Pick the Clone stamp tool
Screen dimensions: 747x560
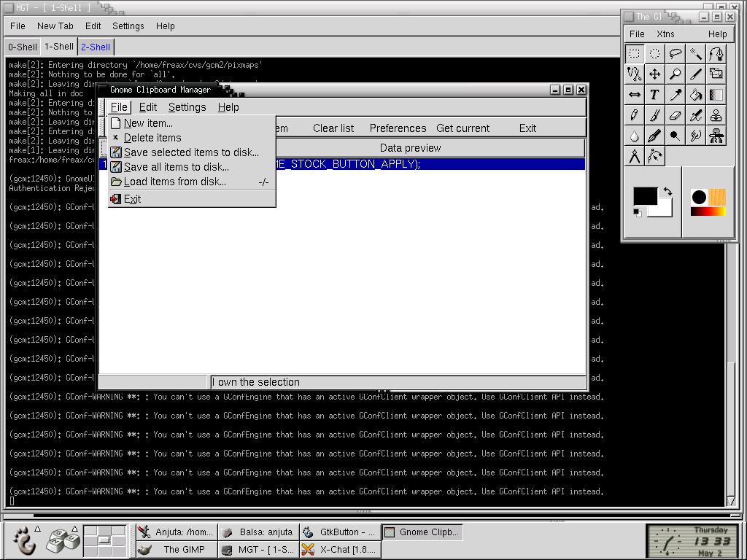[x=716, y=114]
